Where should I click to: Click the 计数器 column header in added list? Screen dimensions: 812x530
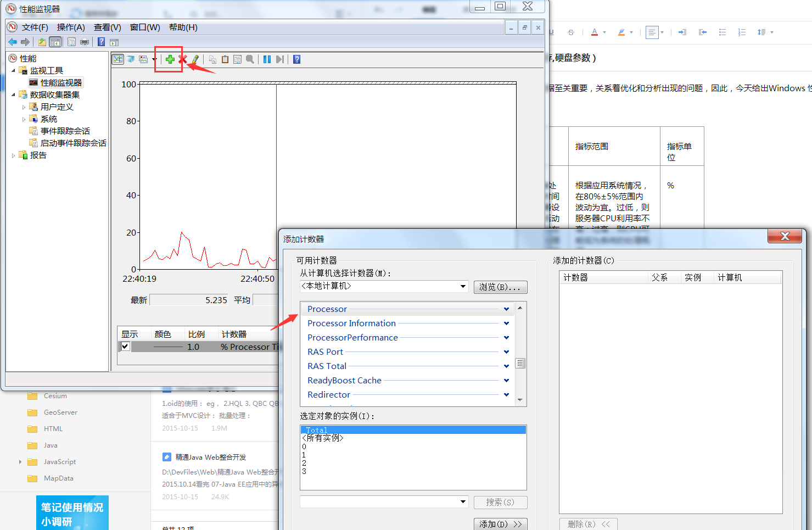pos(604,277)
